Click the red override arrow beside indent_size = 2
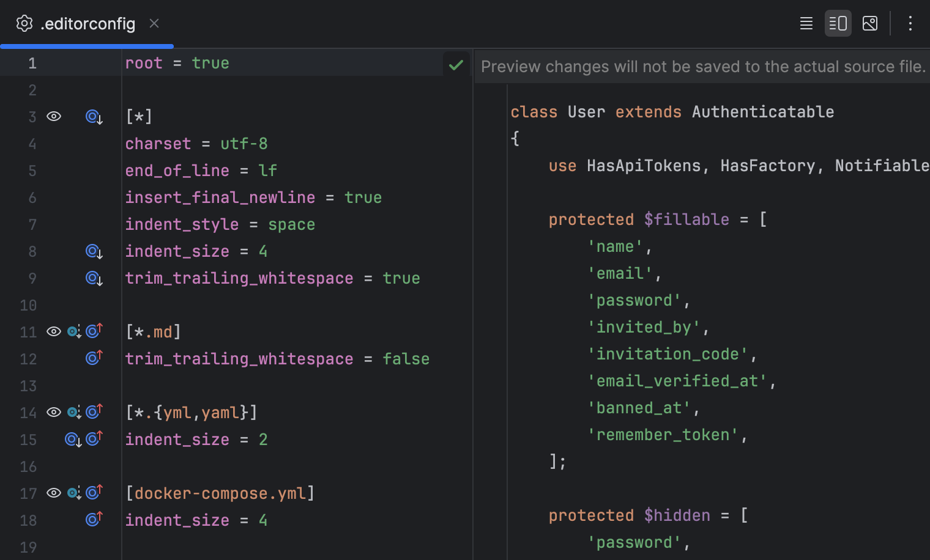Viewport: 930px width, 560px height. tap(94, 438)
